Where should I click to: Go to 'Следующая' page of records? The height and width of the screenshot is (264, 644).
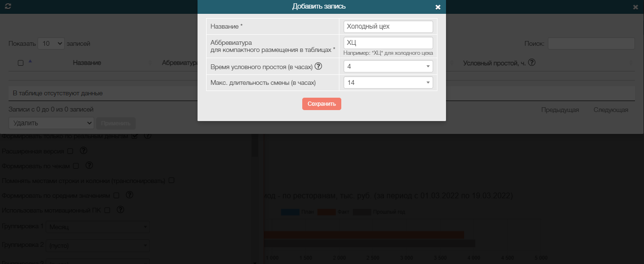point(611,110)
